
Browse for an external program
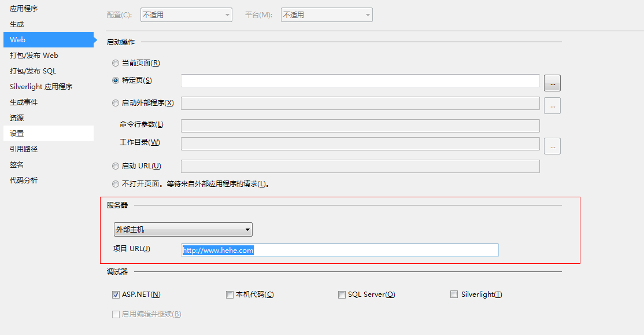pyautogui.click(x=553, y=106)
